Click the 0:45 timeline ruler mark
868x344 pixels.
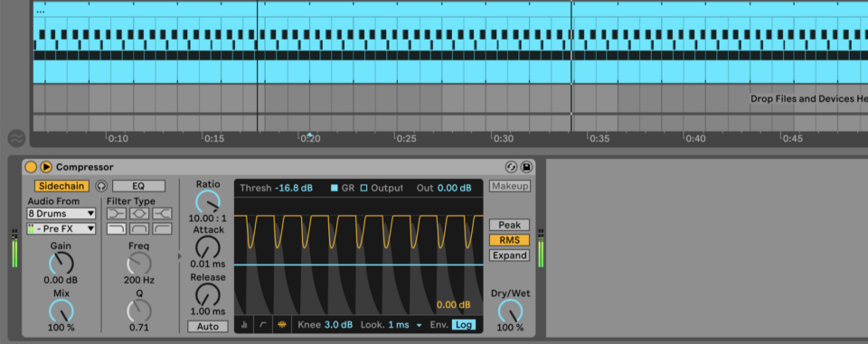coord(792,139)
